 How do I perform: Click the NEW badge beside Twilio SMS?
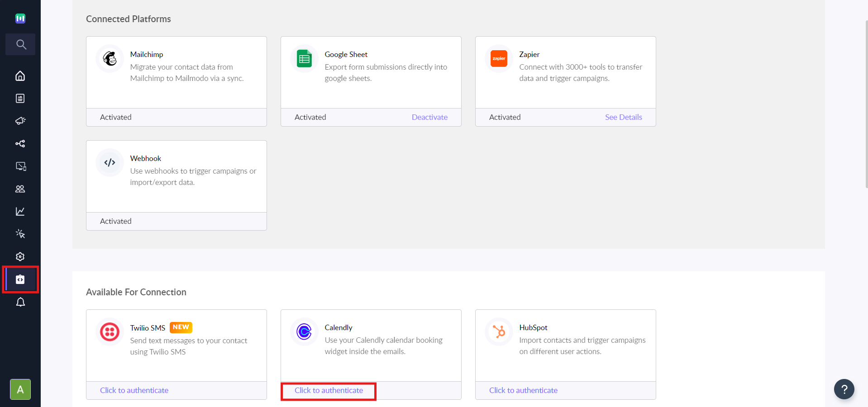(181, 327)
